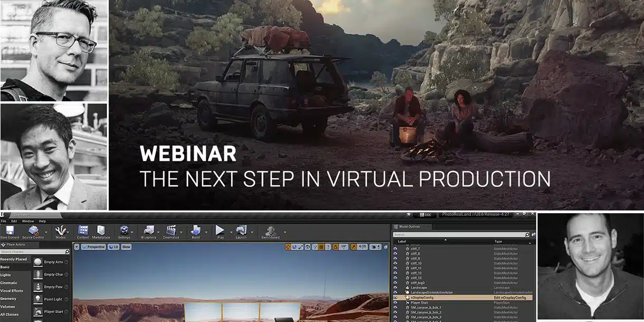Click the Build toolbar icon
The width and height of the screenshot is (644, 322).
point(196,230)
